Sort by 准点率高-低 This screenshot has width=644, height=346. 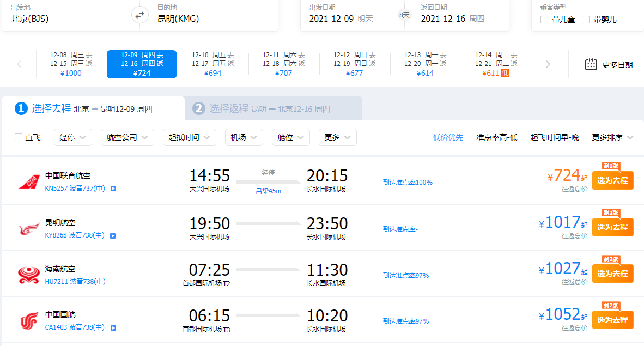pos(496,137)
